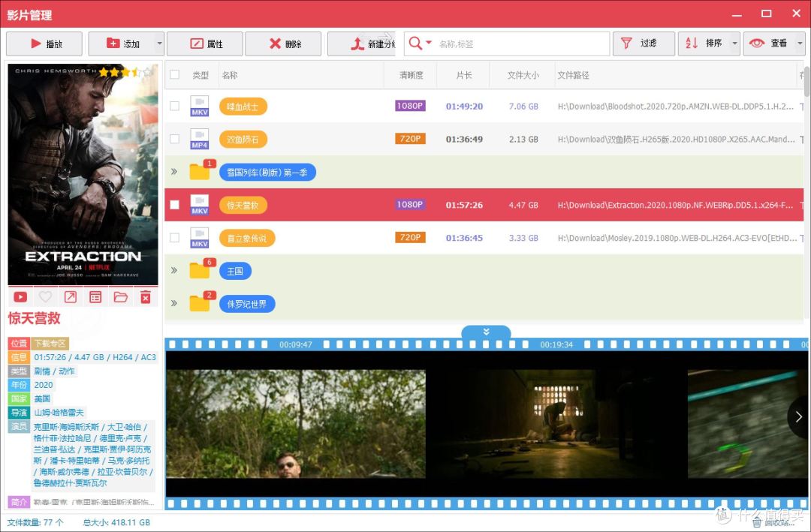Click the open folder icon under poster
This screenshot has height=532, width=811.
pyautogui.click(x=120, y=296)
